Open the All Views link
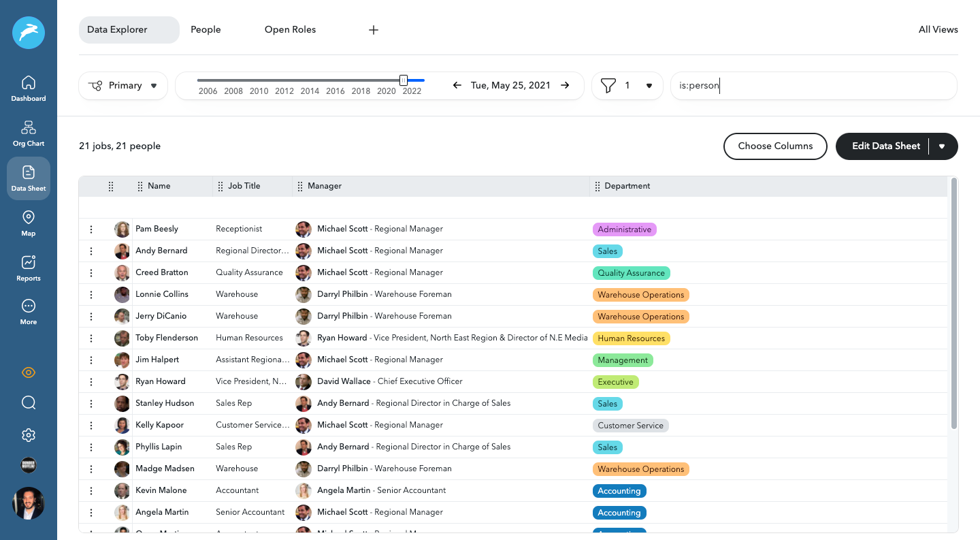This screenshot has width=980, height=540. click(938, 30)
